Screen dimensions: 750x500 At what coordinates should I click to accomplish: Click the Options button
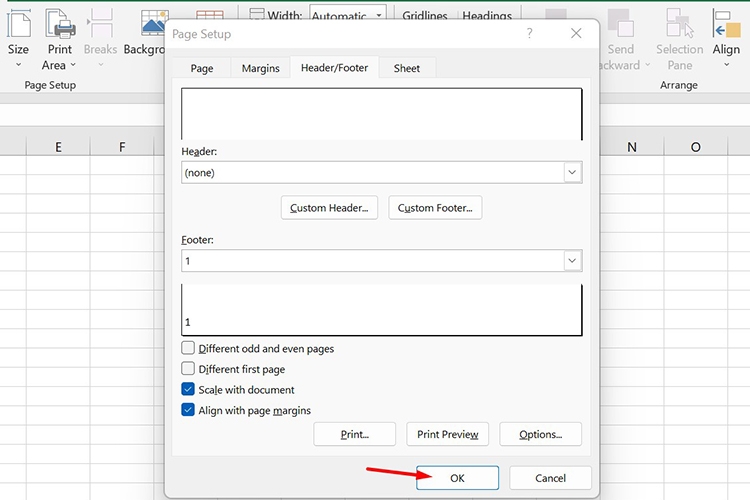click(540, 434)
